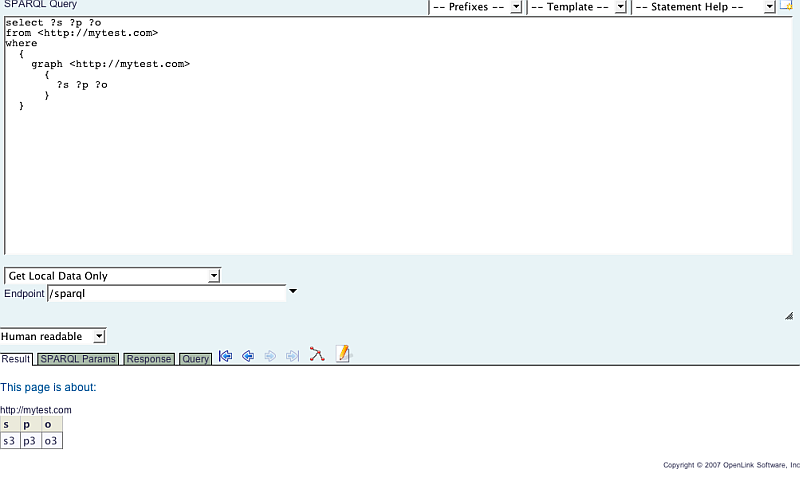Select the Result tab
This screenshot has height=485, width=800.
[x=16, y=359]
